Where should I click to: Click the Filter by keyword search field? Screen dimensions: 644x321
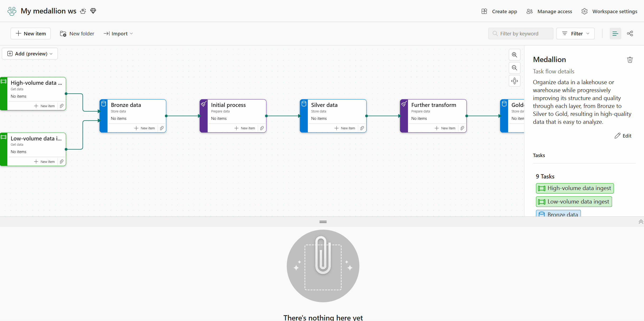click(520, 34)
